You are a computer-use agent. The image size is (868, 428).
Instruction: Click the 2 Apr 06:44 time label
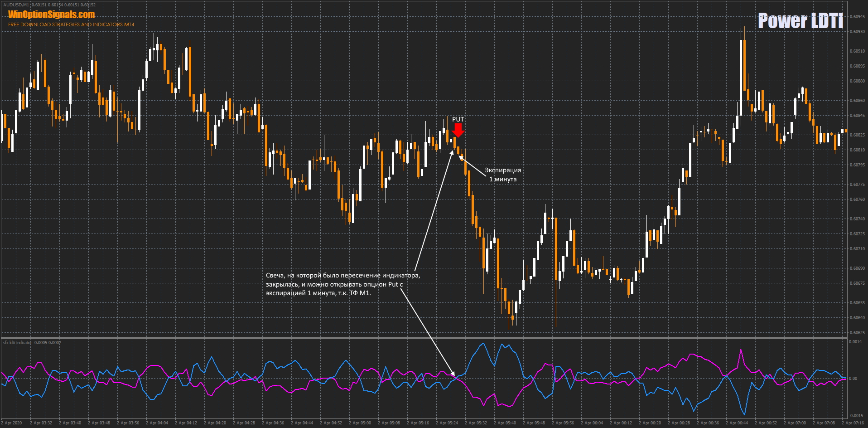pyautogui.click(x=737, y=423)
